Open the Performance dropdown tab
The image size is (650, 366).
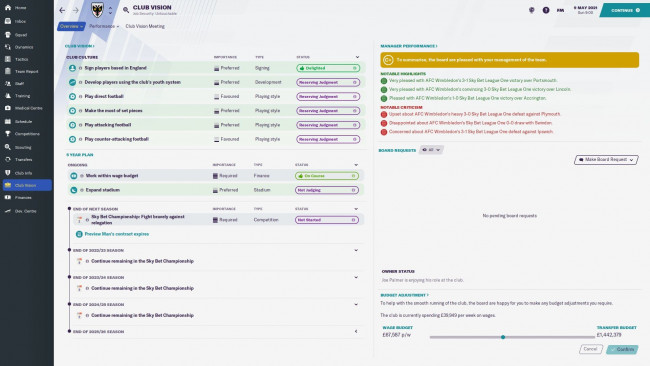104,26
